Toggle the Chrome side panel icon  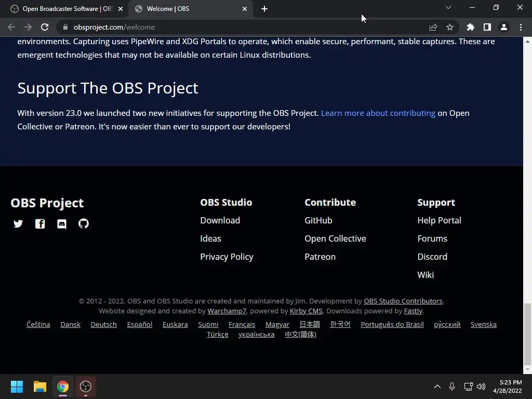(x=487, y=27)
